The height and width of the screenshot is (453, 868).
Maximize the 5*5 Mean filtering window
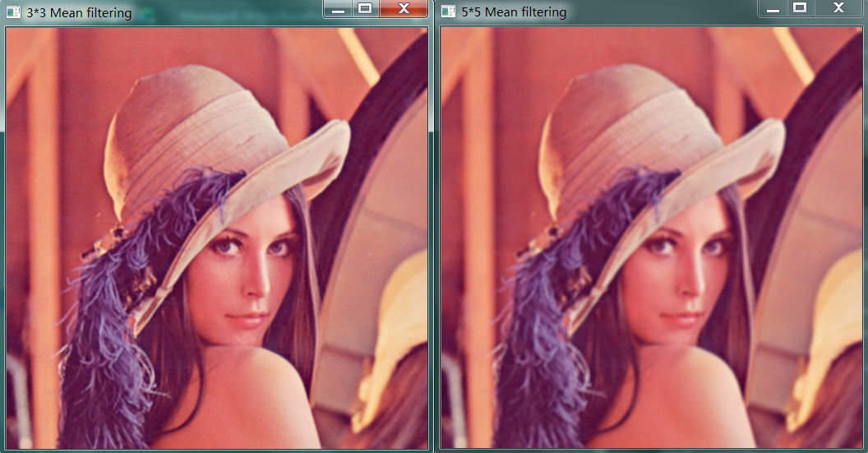[x=800, y=8]
